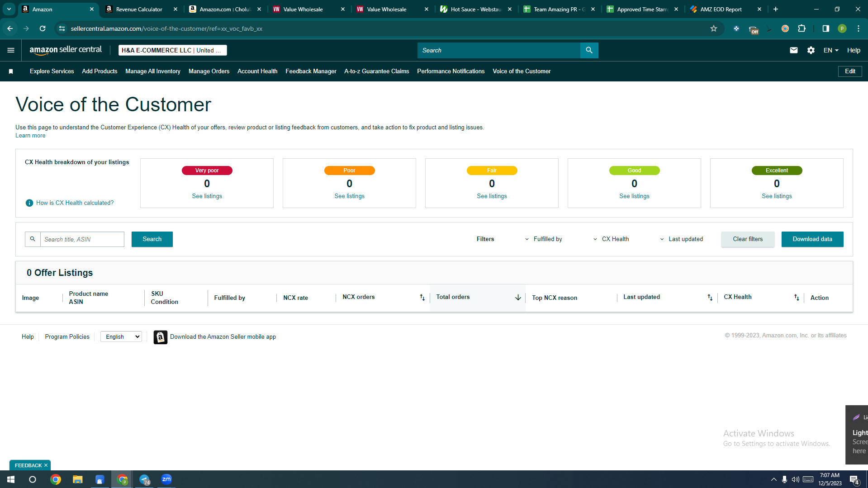Open the Windows notification center icon

(x=854, y=479)
